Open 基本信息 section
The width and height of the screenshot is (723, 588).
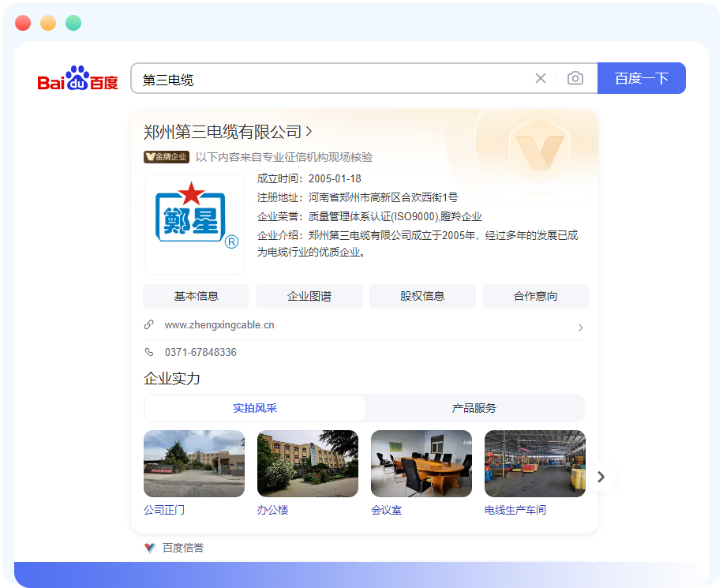pos(196,296)
